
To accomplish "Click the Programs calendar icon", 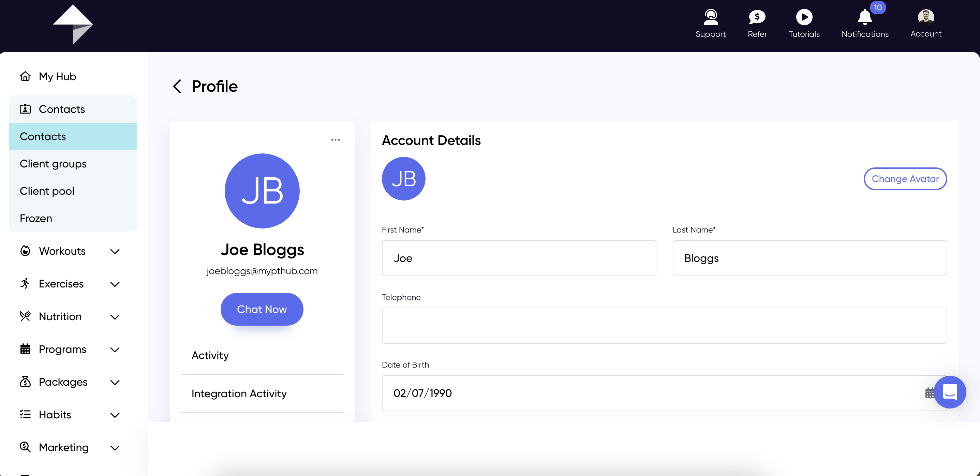I will coord(25,349).
